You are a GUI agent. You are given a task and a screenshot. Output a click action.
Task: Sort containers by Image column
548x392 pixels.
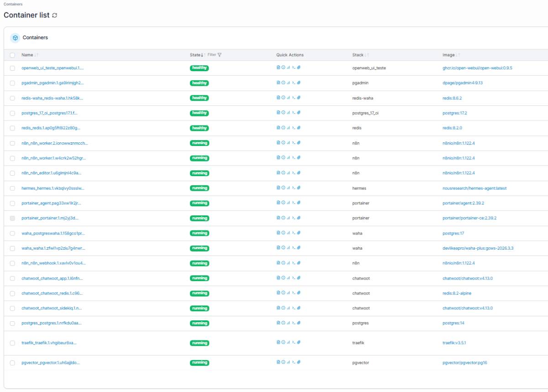[x=451, y=55]
